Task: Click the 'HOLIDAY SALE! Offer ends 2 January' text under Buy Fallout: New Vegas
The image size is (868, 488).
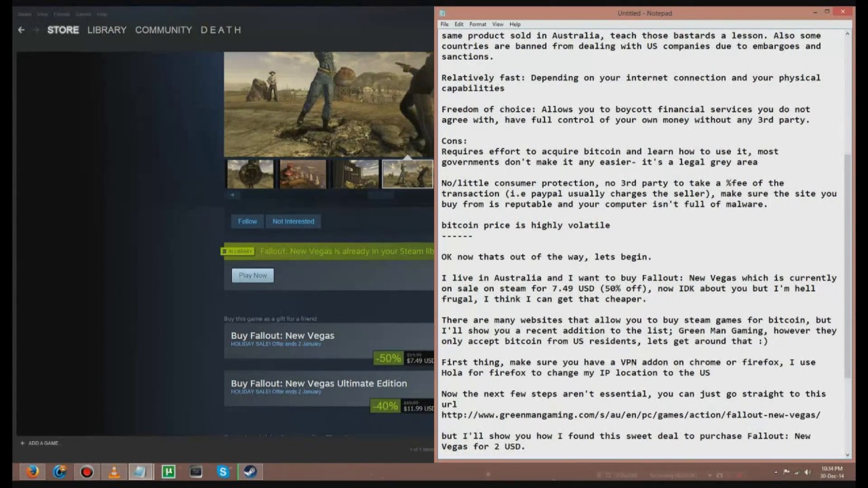Action: (276, 344)
